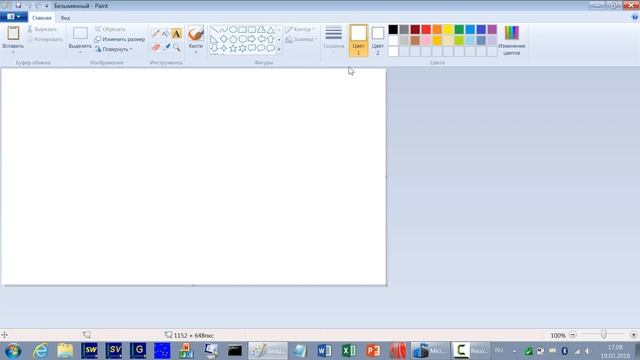Click Копировать copy button
Image resolution: width=640 pixels, height=360 pixels.
click(45, 39)
